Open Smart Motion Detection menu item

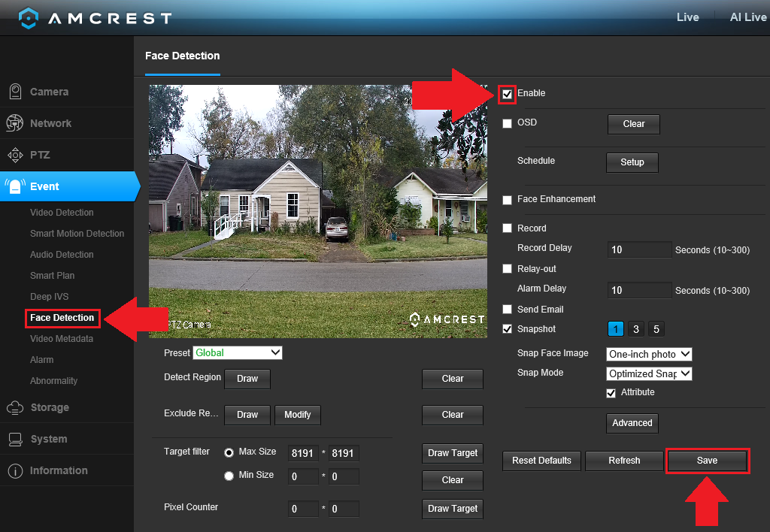click(x=77, y=234)
